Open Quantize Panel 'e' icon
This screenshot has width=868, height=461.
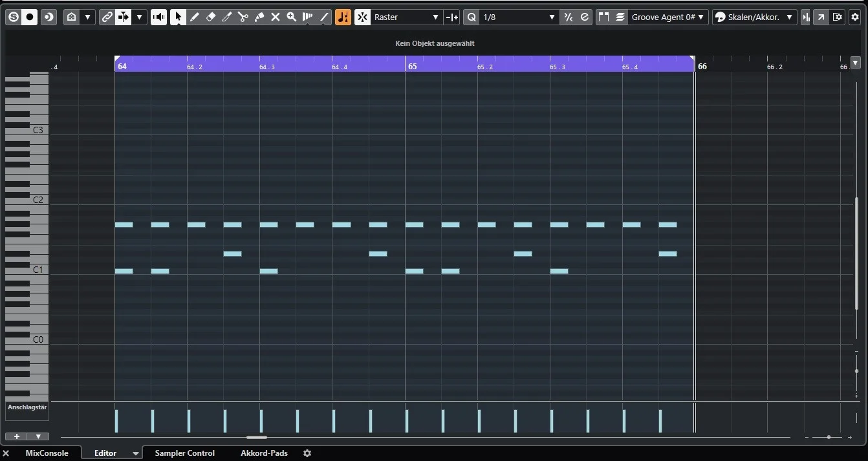click(x=585, y=17)
